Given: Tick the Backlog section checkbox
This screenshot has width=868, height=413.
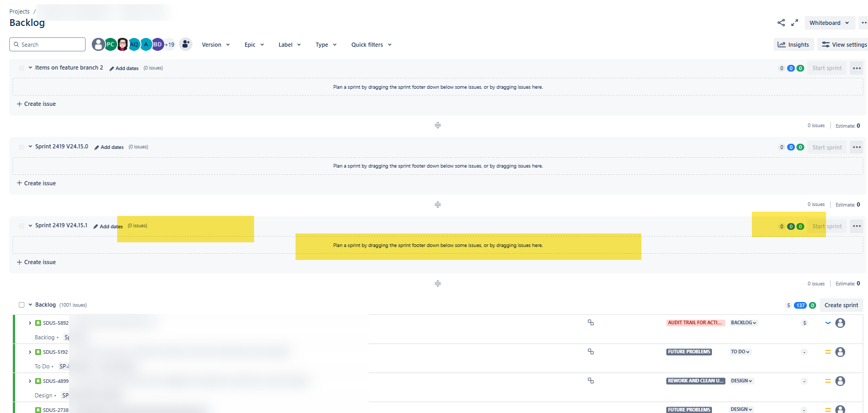Looking at the screenshot, I should point(21,305).
